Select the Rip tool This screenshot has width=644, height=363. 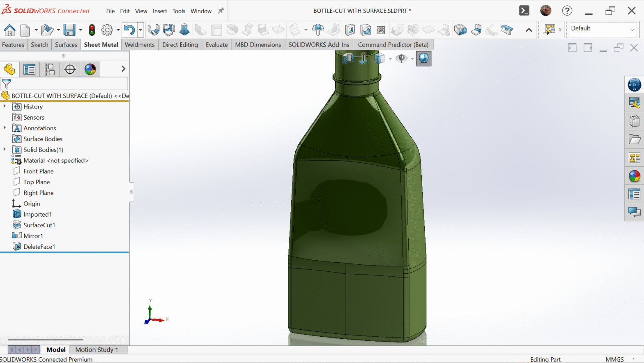click(x=460, y=30)
